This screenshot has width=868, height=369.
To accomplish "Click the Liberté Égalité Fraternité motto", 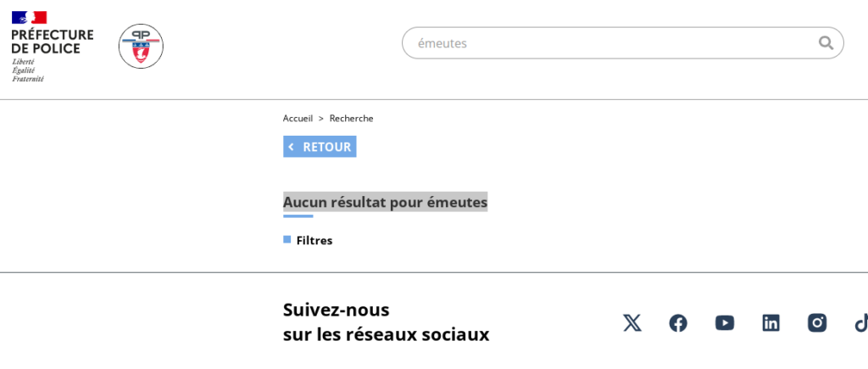I will [x=28, y=70].
